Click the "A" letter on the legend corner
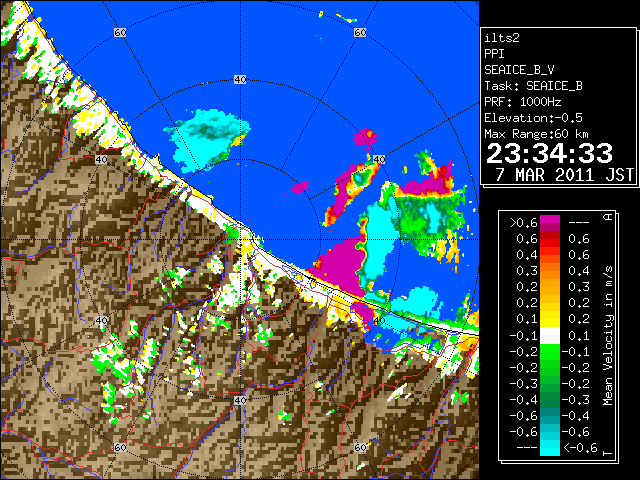 608,217
